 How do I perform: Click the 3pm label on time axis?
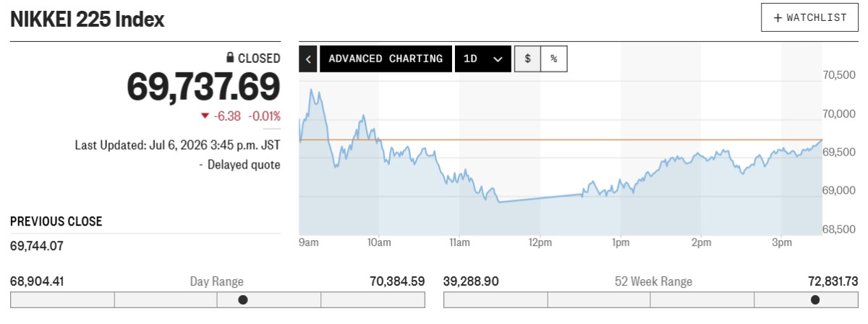point(781,242)
